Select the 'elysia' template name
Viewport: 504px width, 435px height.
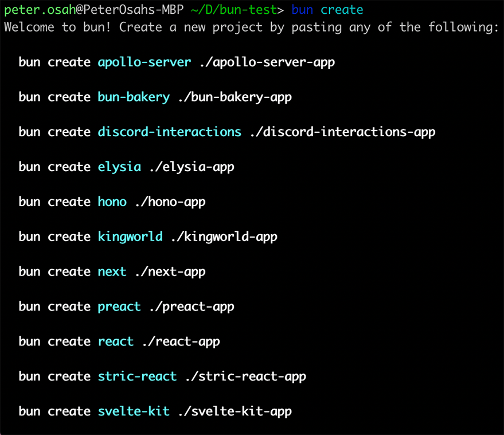point(119,168)
